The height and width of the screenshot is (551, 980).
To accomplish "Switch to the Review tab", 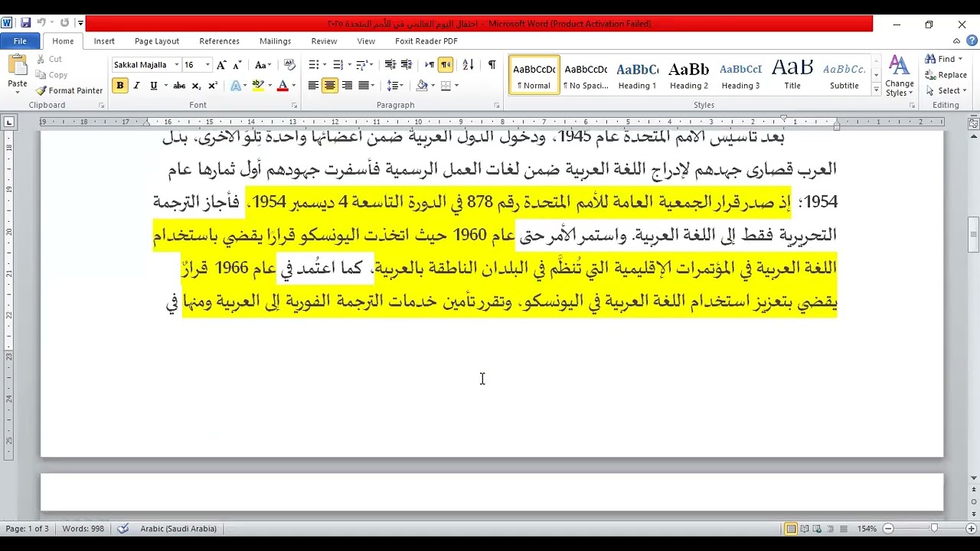I will coord(324,41).
